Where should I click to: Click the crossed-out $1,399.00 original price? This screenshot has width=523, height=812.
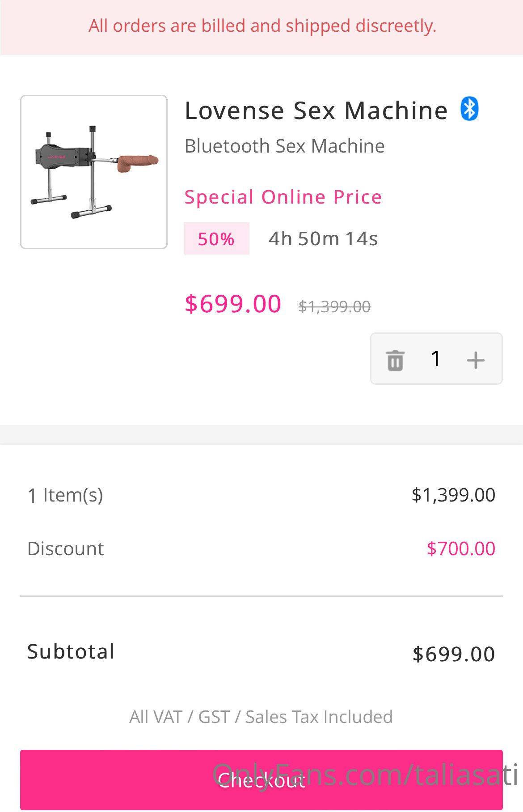[334, 306]
